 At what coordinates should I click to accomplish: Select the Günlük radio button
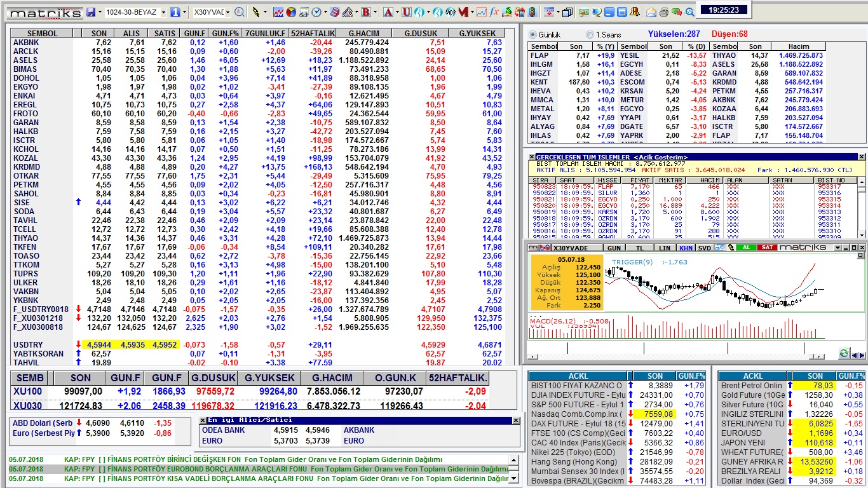coord(533,34)
